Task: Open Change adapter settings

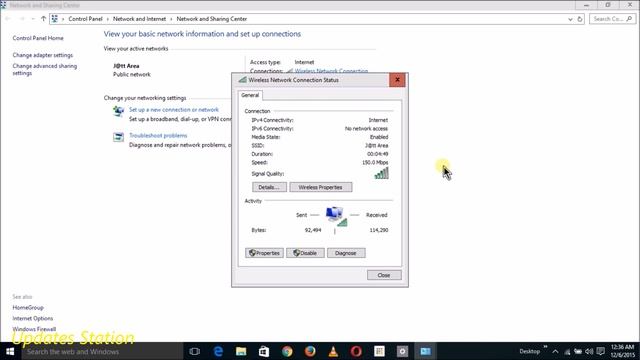Action: pos(42,55)
